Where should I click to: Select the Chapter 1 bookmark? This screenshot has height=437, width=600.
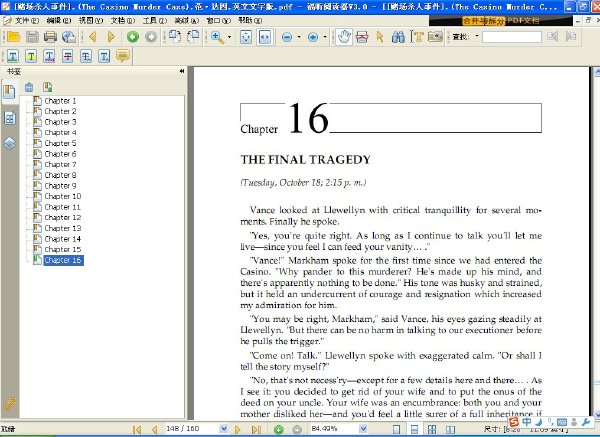tap(60, 101)
